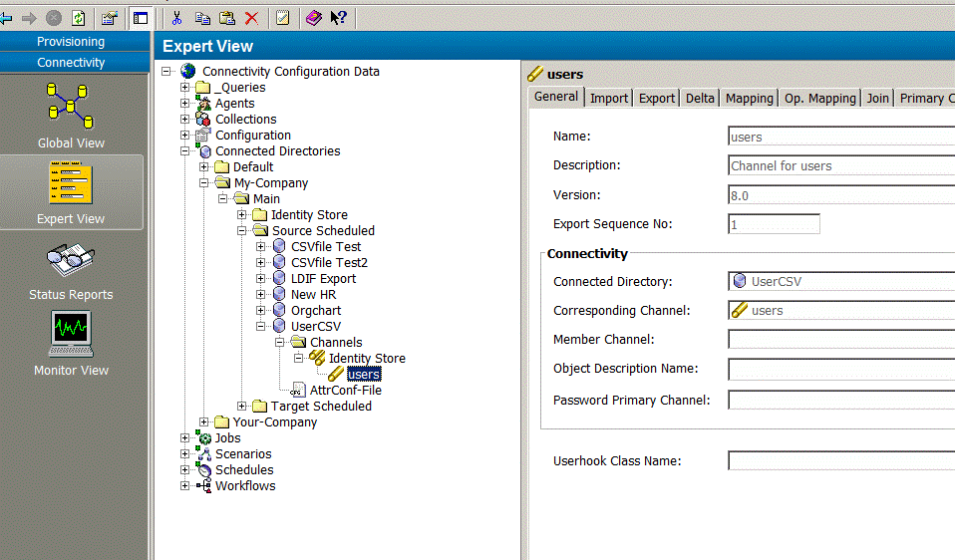Click the Paste clipboard toolbar icon
Image resolution: width=955 pixels, height=560 pixels.
click(x=227, y=18)
